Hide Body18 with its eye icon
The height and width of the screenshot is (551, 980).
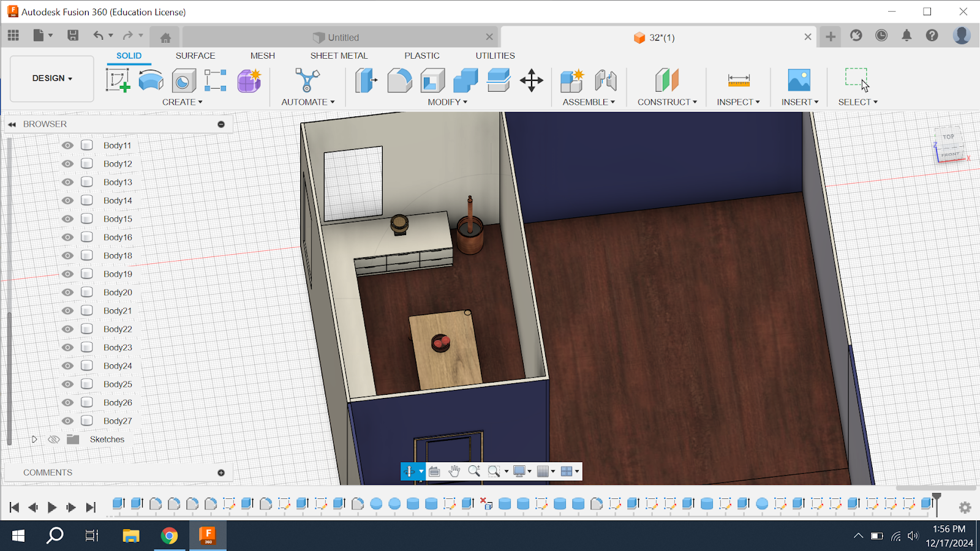point(67,255)
